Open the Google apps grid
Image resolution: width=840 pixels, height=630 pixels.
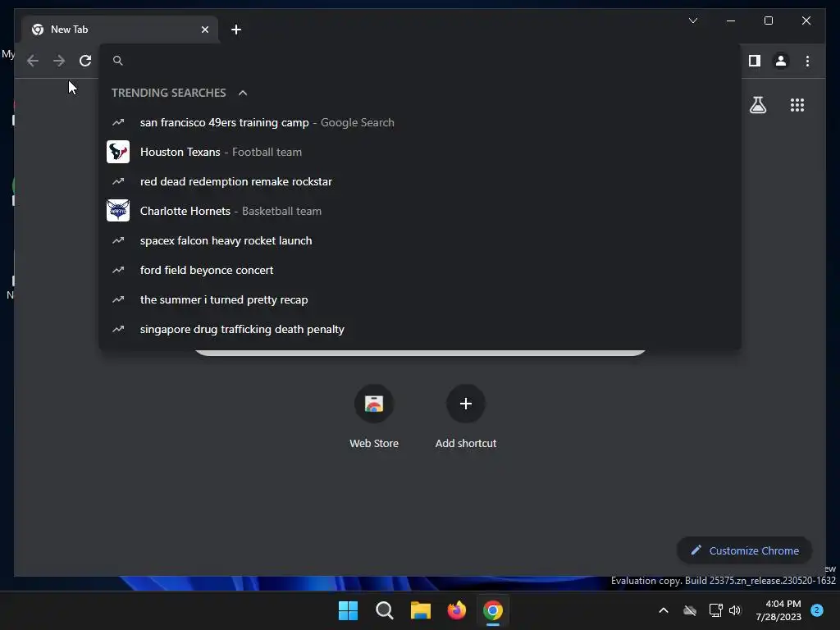click(x=797, y=105)
